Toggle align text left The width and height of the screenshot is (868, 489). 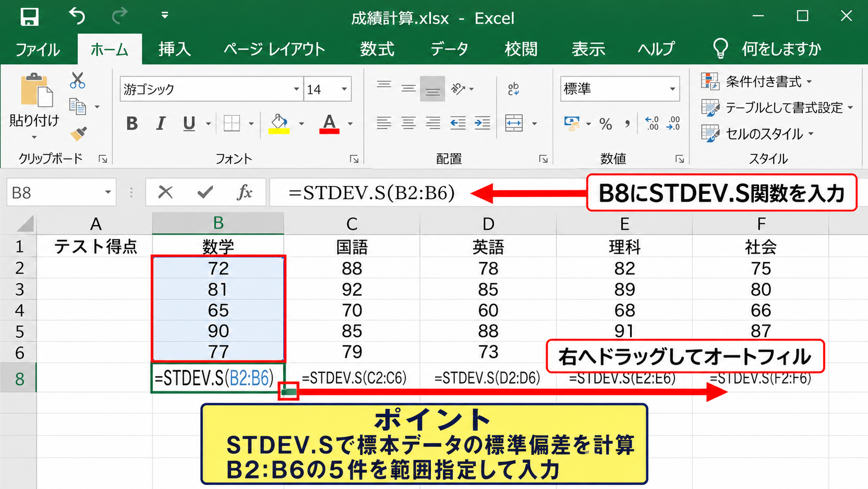click(384, 123)
